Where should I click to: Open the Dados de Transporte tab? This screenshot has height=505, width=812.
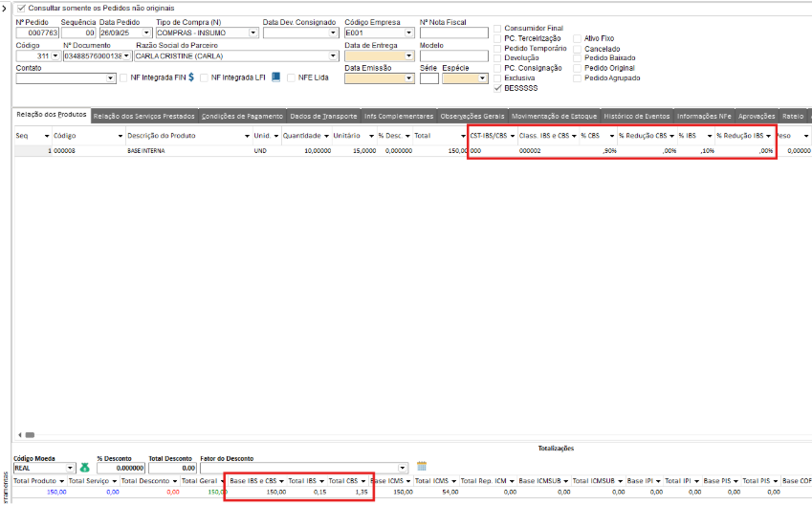tap(323, 116)
